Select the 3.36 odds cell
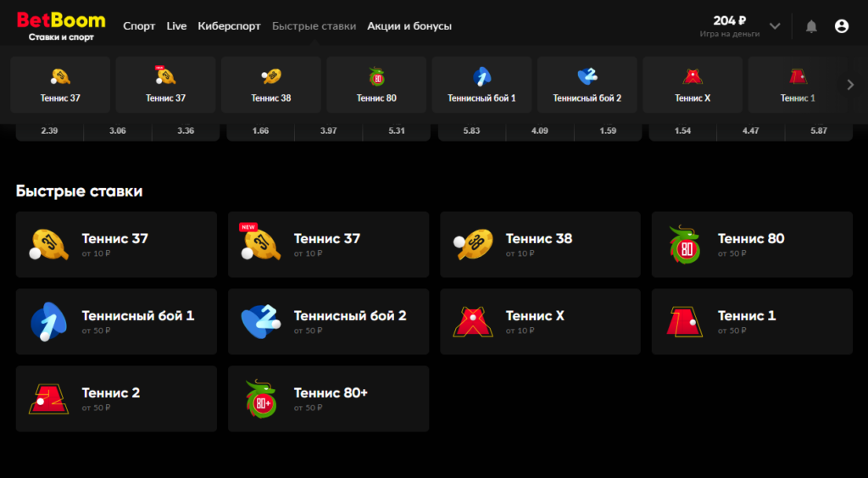The width and height of the screenshot is (868, 478). (x=186, y=131)
